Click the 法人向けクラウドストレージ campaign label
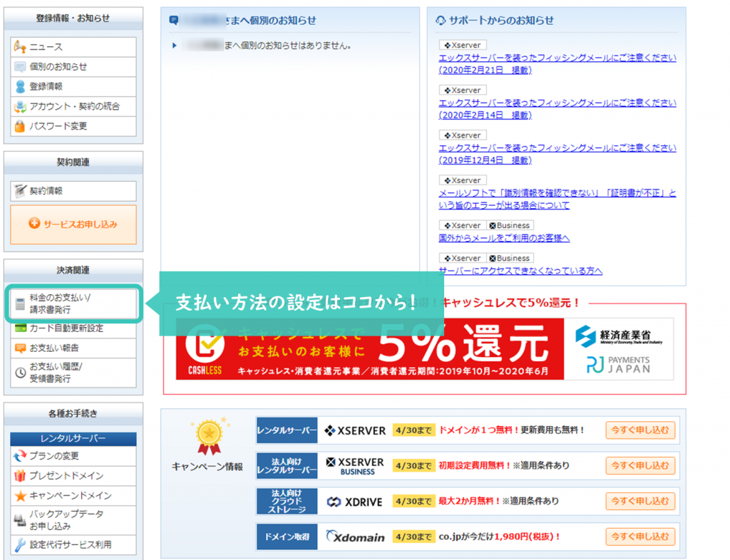This screenshot has width=730, height=560. coord(287,502)
